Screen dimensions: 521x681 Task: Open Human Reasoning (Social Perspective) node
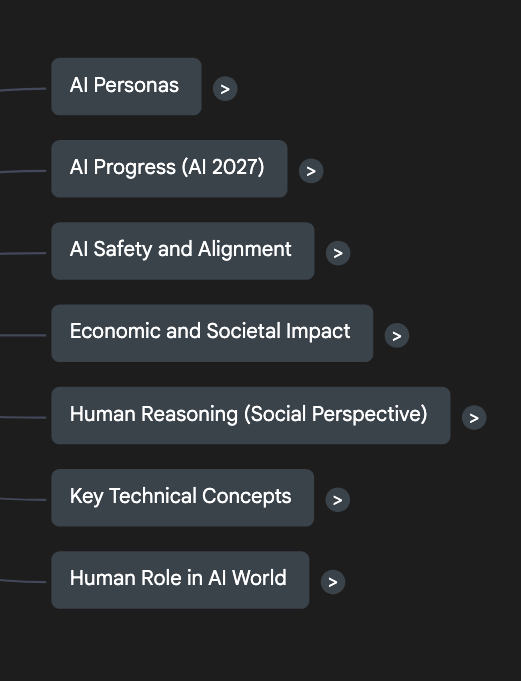coord(251,415)
